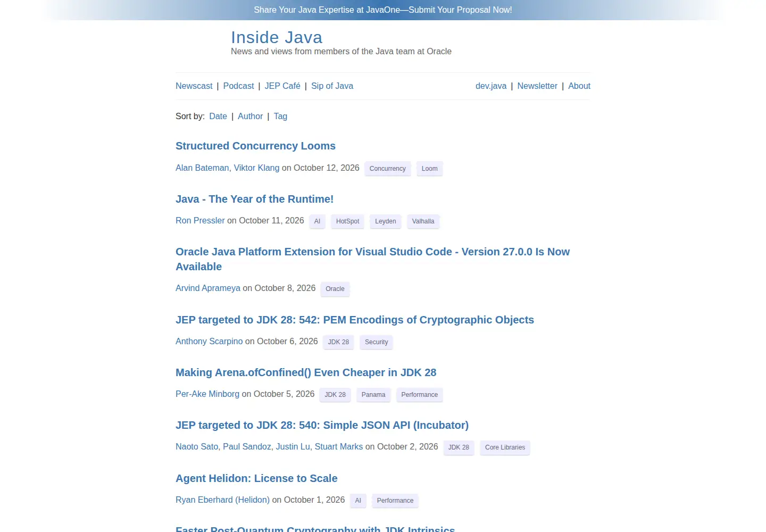
Task: Read Java - The Year of the Runtime!
Action: [x=254, y=199]
